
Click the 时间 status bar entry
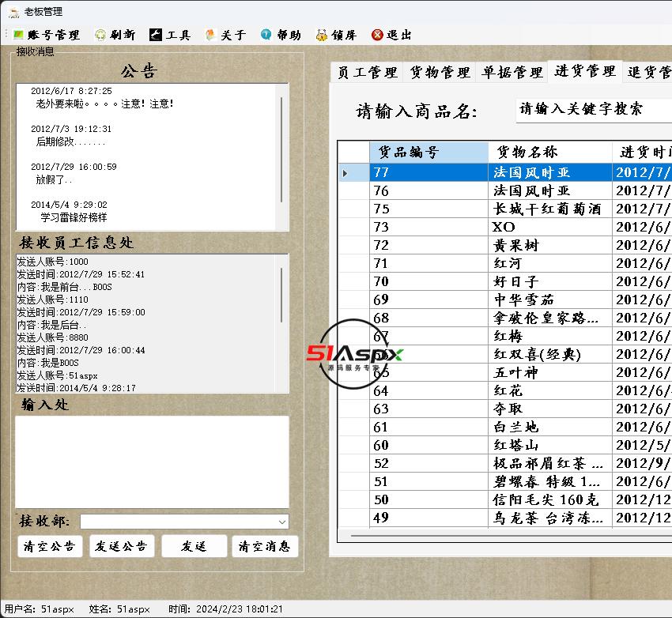(226, 609)
